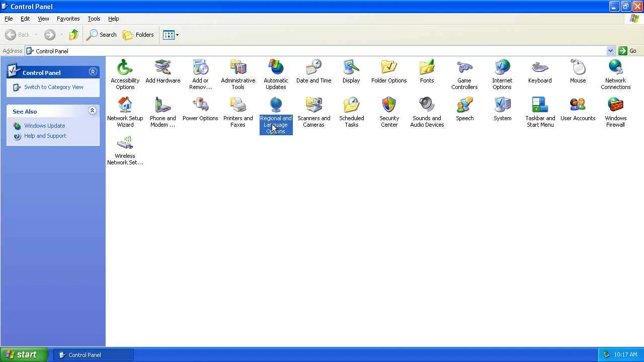Open Keyboard settings
This screenshot has width=644, height=362.
click(540, 71)
